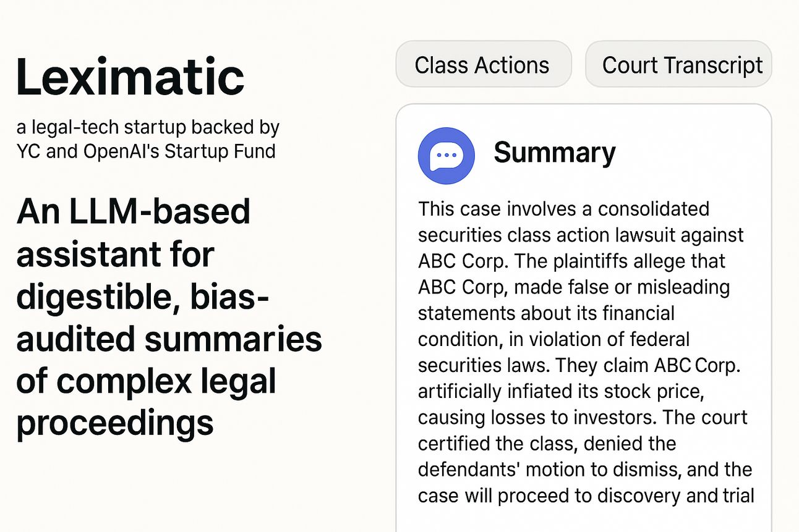Viewport: 799px width, 532px height.
Task: Click the 'condition, in violation of federal' line
Action: (x=553, y=339)
